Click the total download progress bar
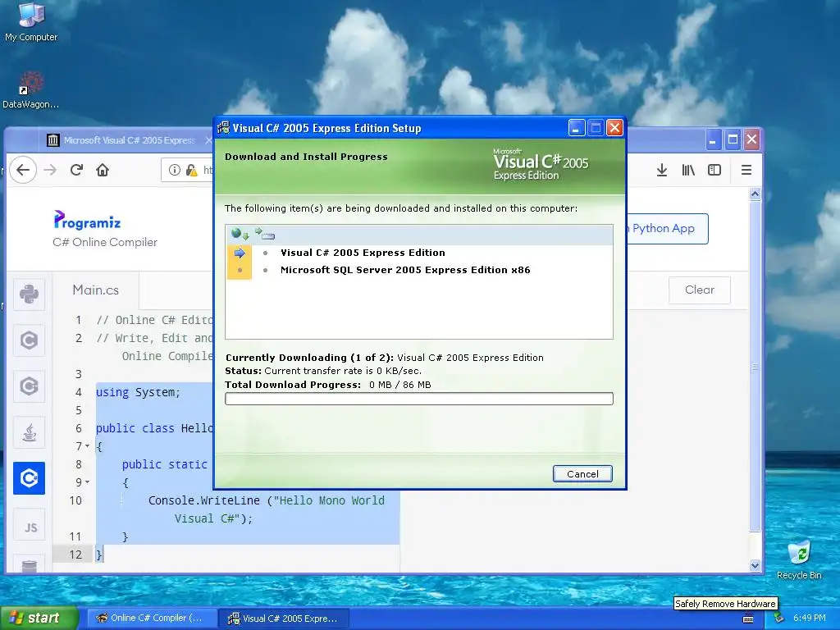This screenshot has width=840, height=630. [419, 399]
